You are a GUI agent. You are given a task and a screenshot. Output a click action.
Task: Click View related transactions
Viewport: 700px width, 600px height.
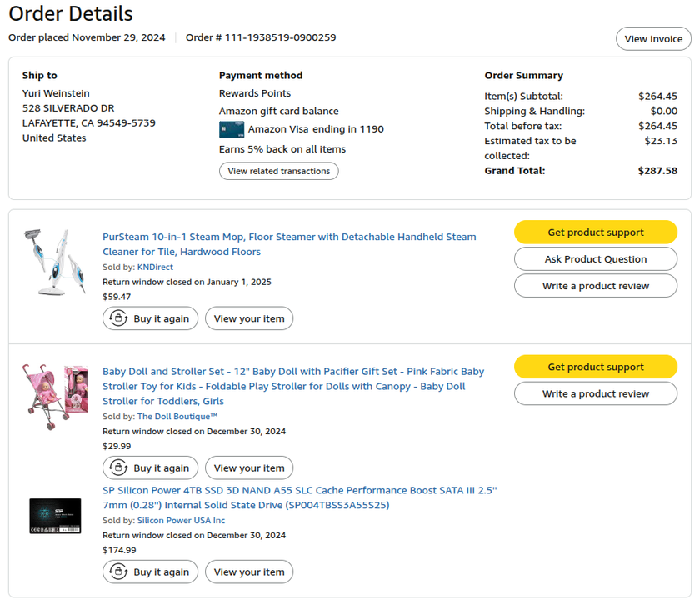coord(278,171)
